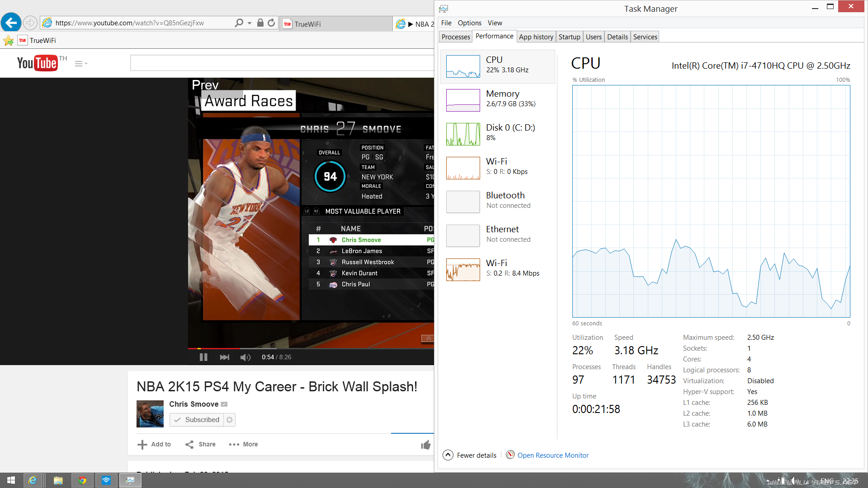
Task: Go back with the browser back arrow
Action: [11, 22]
